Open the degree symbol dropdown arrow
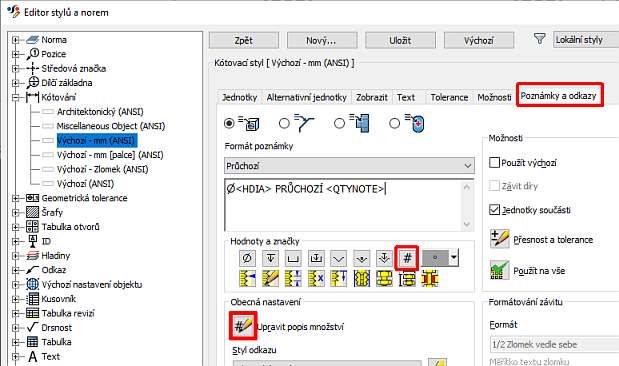Viewport: 619px width, 366px height. [454, 258]
